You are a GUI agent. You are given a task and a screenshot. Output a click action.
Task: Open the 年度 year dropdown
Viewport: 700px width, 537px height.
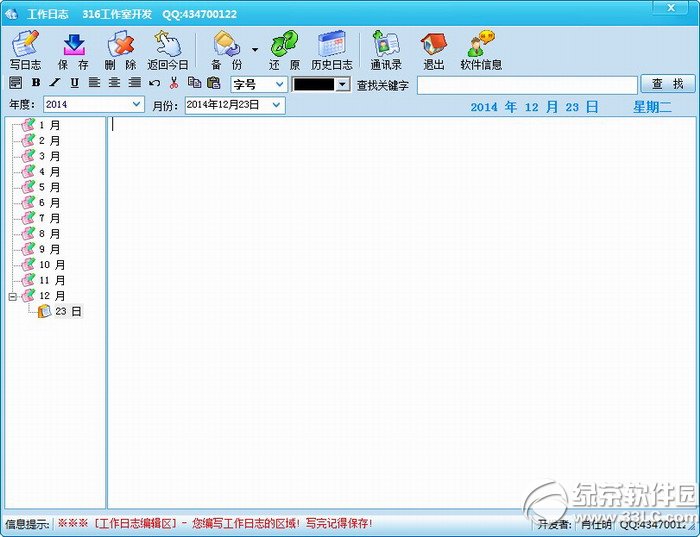tap(94, 104)
